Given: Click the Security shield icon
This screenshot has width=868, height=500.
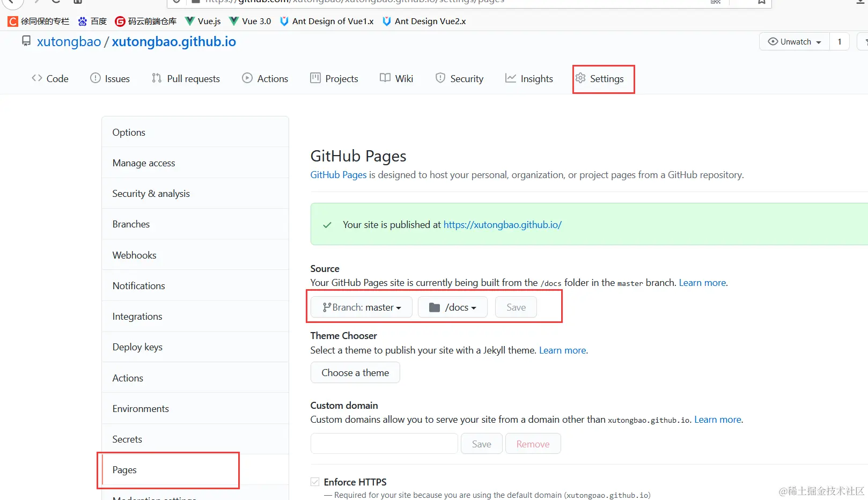Looking at the screenshot, I should point(440,78).
